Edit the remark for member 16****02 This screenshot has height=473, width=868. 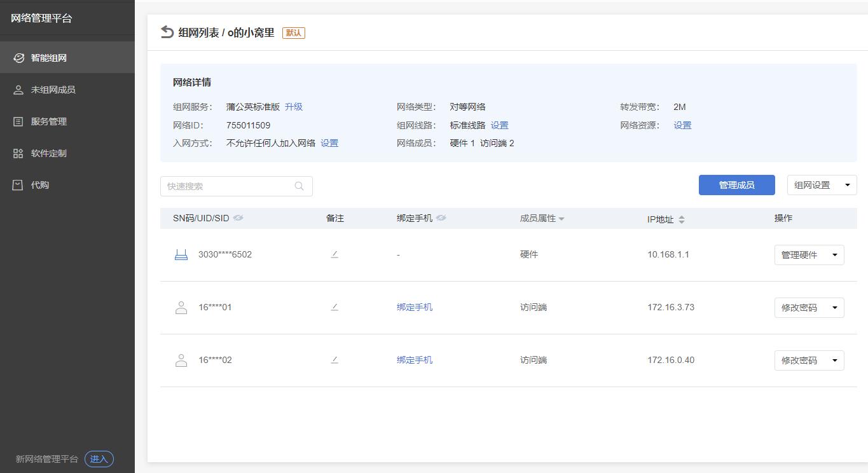[x=334, y=360]
